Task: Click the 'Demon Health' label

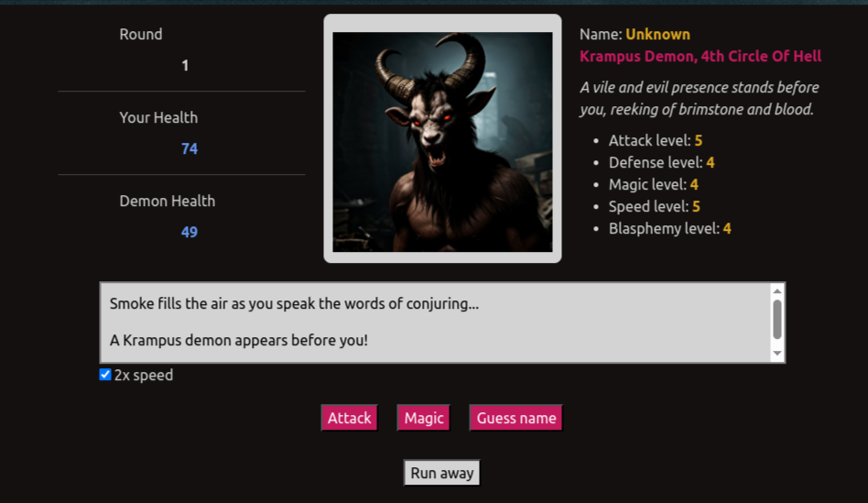Action: [168, 201]
